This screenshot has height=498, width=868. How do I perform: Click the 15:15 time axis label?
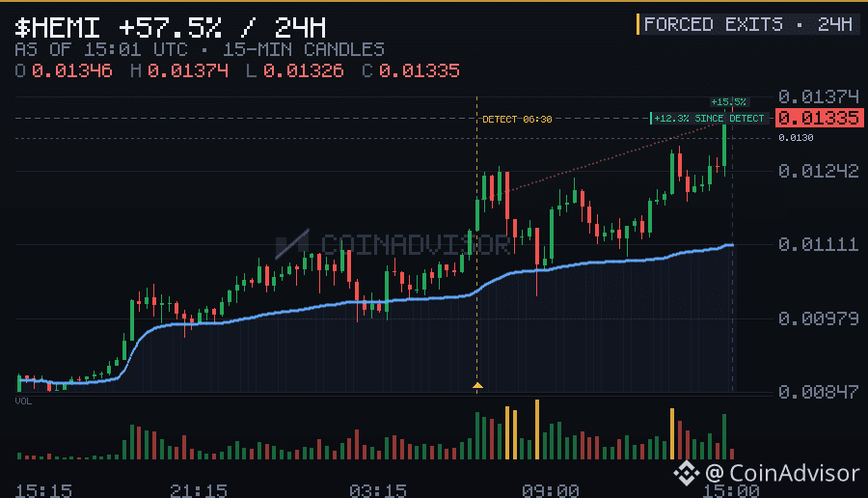tap(43, 491)
